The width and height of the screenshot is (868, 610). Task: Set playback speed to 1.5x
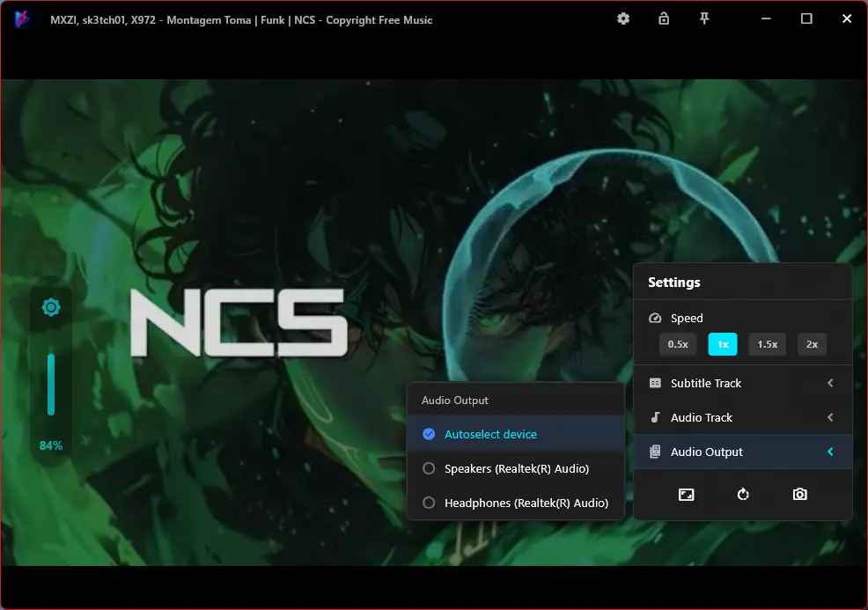click(x=768, y=344)
